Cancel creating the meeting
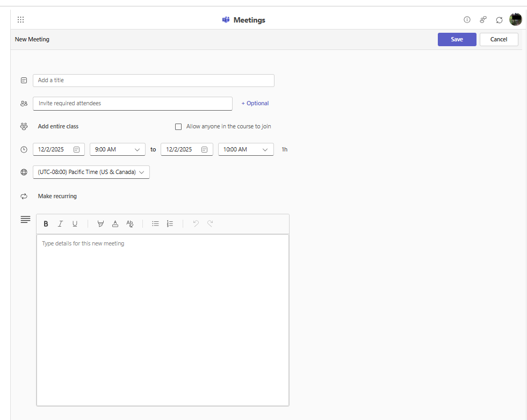527x420 pixels. [499, 39]
